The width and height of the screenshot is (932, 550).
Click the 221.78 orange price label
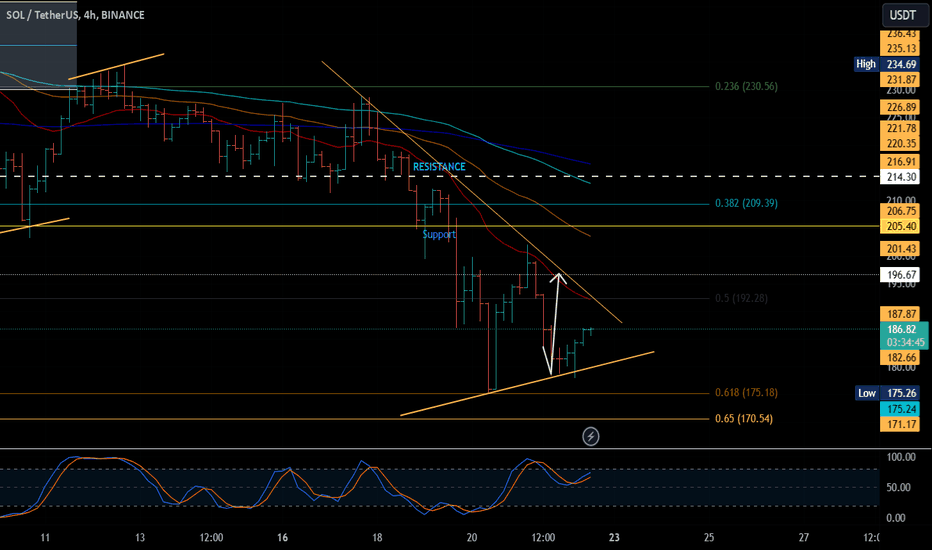(x=901, y=128)
